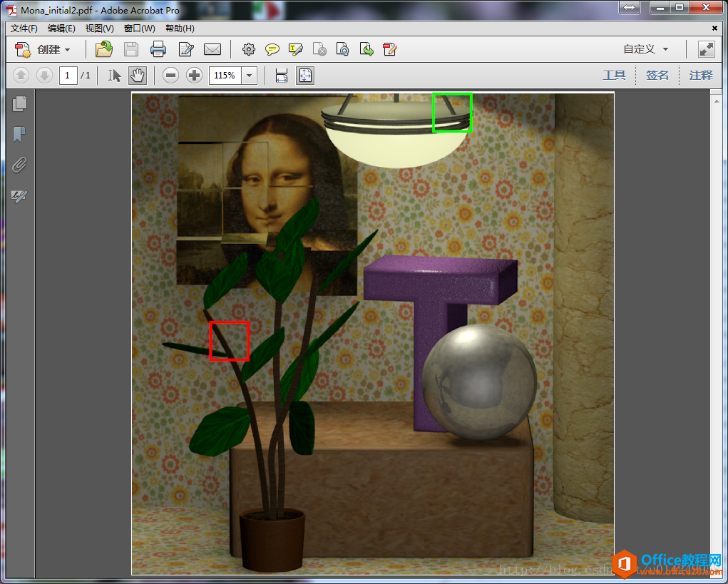Show the bookmarks panel

click(19, 135)
